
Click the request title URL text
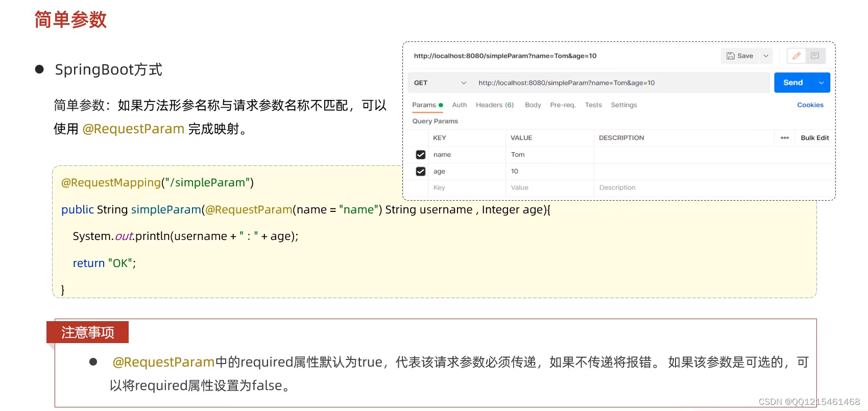[x=505, y=56]
